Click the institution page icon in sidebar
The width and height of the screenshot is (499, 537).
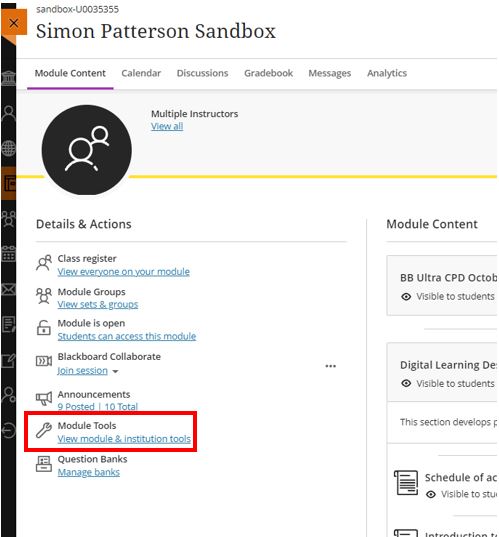point(8,78)
